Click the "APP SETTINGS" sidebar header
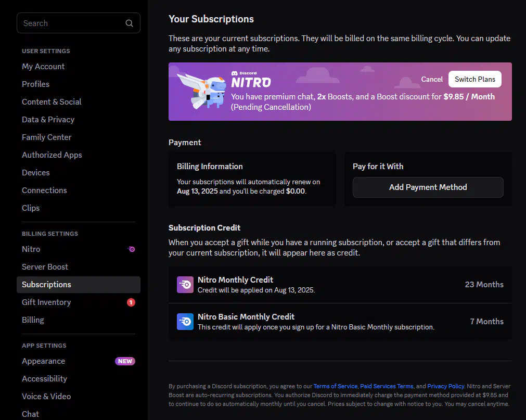Screen dimensions: 526x420 click(44, 346)
